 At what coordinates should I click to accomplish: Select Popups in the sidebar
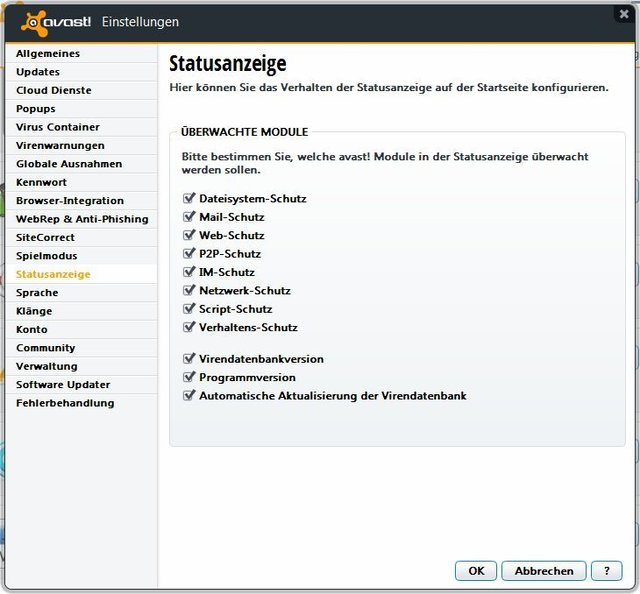[81, 109]
